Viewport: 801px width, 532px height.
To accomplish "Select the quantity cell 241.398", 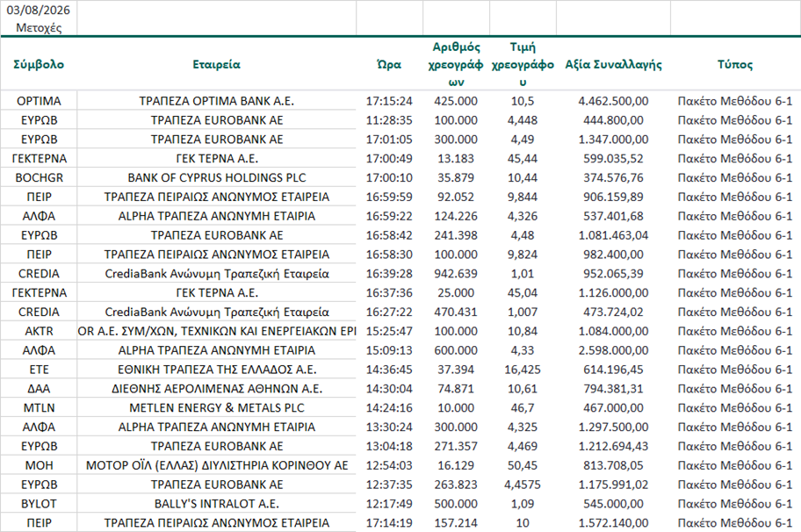I will [456, 235].
